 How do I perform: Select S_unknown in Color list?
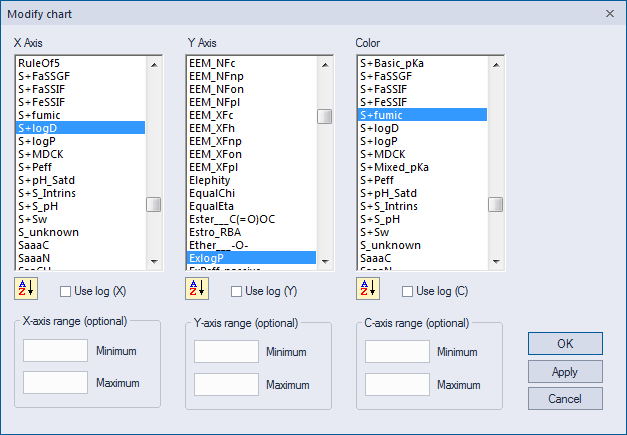tap(423, 245)
